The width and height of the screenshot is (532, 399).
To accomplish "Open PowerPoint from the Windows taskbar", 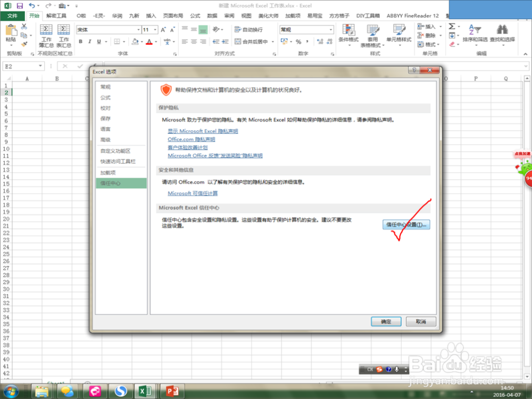I will 172,391.
